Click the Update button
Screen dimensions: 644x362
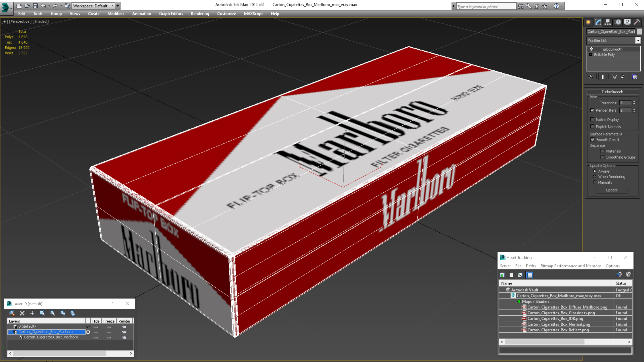coord(612,190)
